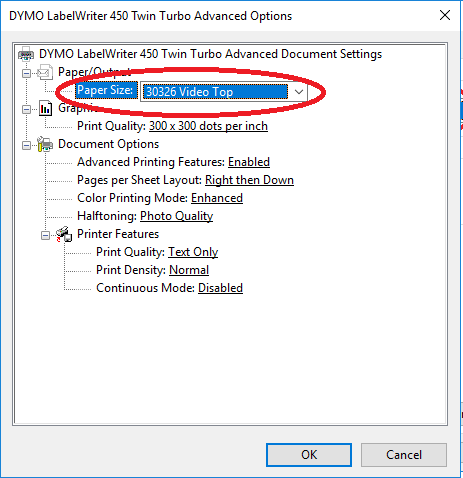Collapse the Paper/Output tree node
463x478 pixels.
26,73
